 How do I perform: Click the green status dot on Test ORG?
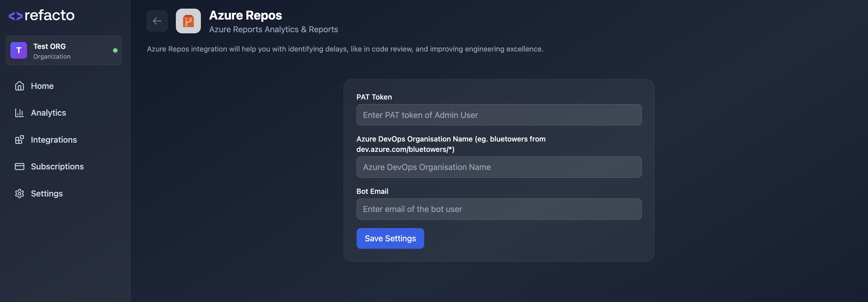(116, 51)
